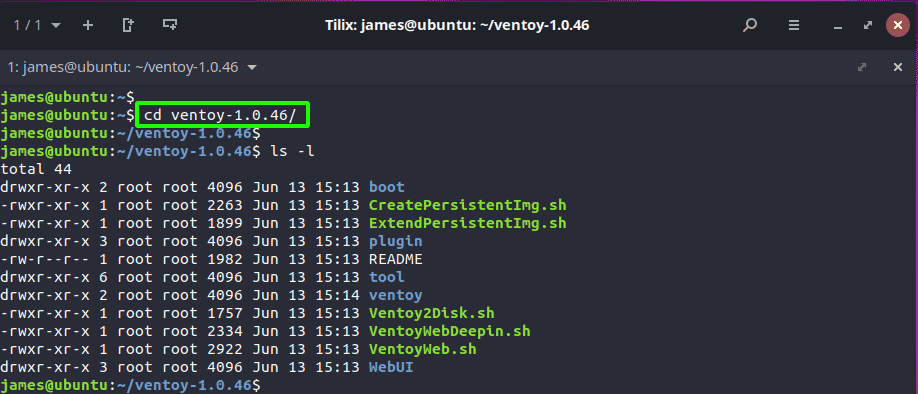Minimize the Tilix window
The height and width of the screenshot is (394, 918).
pyautogui.click(x=838, y=26)
